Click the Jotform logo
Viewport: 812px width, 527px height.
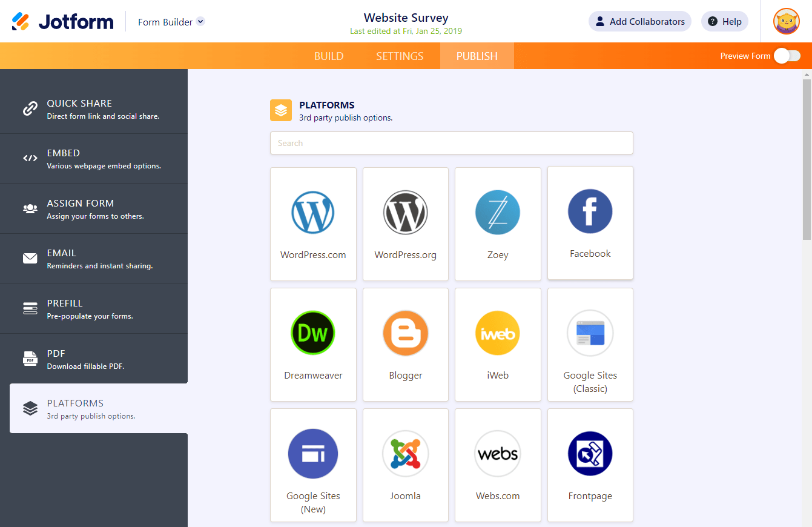pos(62,21)
